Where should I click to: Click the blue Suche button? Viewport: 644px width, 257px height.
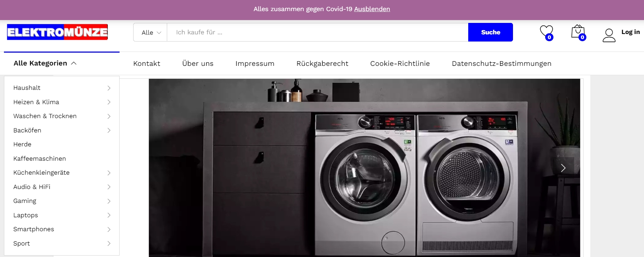(490, 32)
